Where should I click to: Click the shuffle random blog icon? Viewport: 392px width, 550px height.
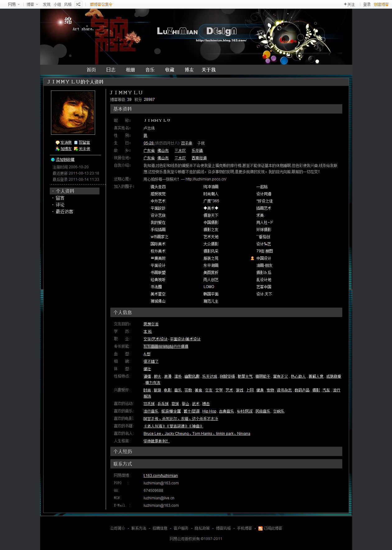pyautogui.click(x=78, y=4)
